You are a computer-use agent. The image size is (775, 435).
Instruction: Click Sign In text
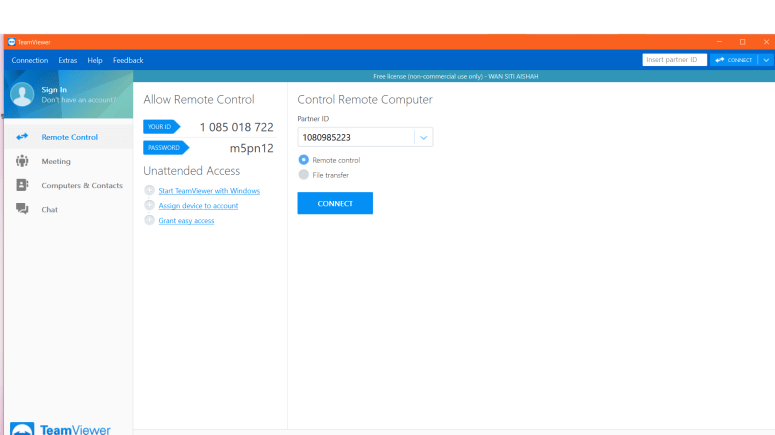click(54, 89)
